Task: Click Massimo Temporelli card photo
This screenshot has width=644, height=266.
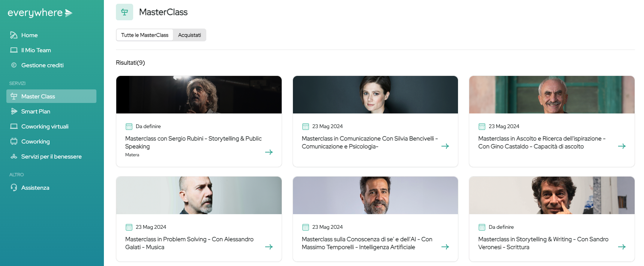Action: tap(375, 195)
